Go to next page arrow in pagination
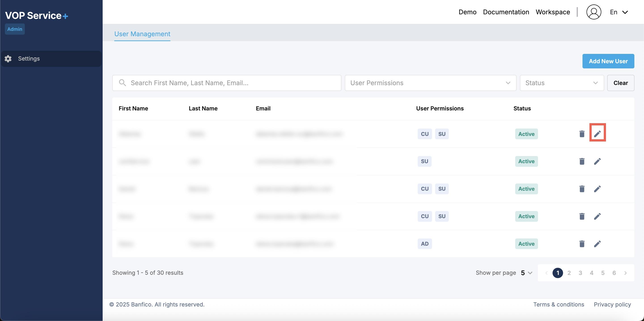The width and height of the screenshot is (644, 321). (x=625, y=273)
